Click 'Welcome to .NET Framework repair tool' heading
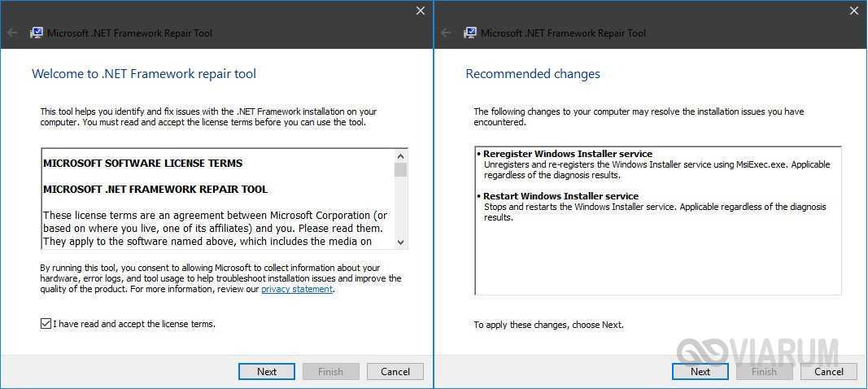The image size is (868, 389). (x=144, y=74)
